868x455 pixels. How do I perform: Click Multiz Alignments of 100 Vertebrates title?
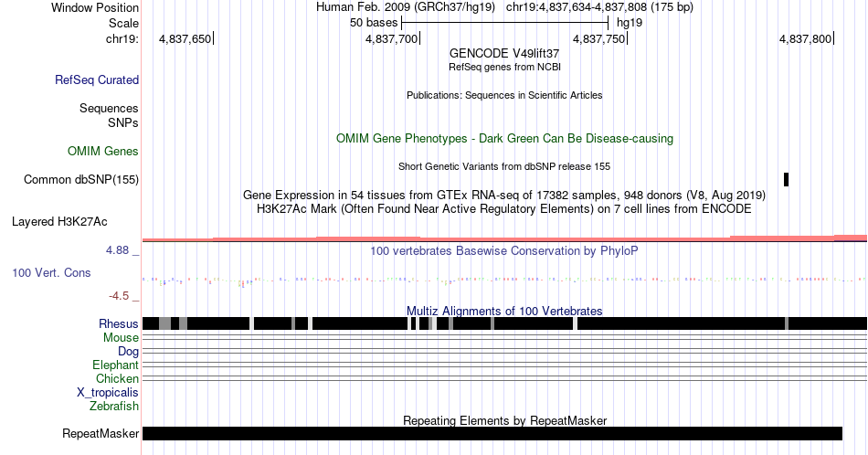coord(504,311)
